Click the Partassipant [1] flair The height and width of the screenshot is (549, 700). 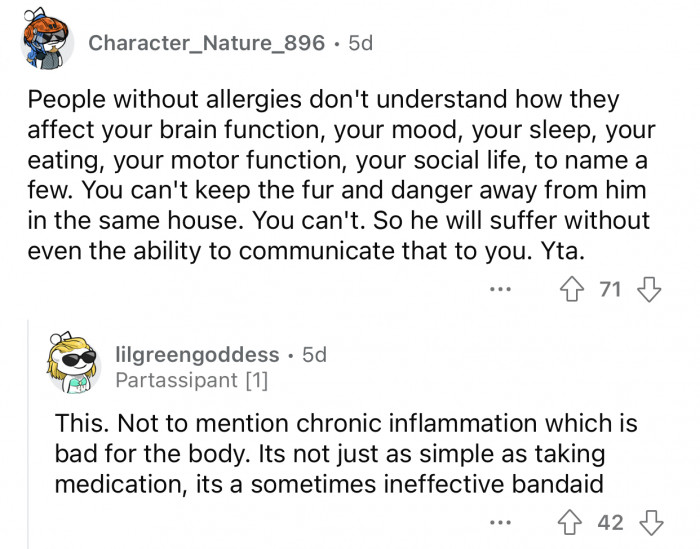click(192, 380)
